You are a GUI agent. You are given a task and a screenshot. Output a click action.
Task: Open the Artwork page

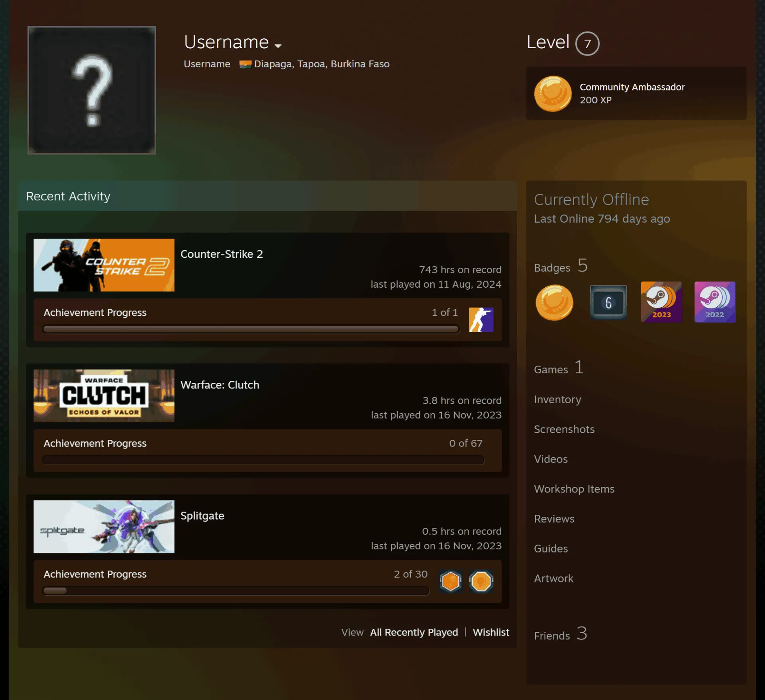553,578
